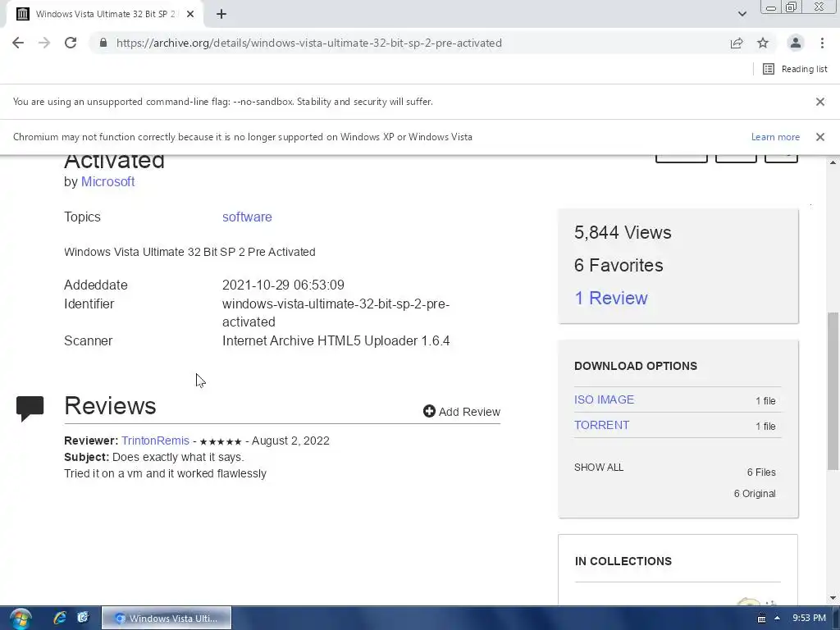
Task: Bookmark this page with star icon
Action: (x=763, y=43)
